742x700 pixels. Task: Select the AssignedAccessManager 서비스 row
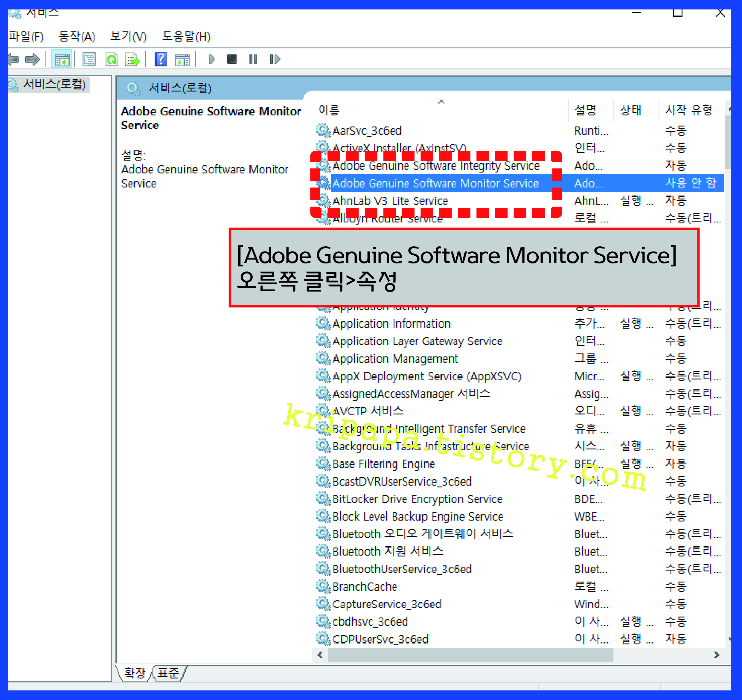pos(519,394)
